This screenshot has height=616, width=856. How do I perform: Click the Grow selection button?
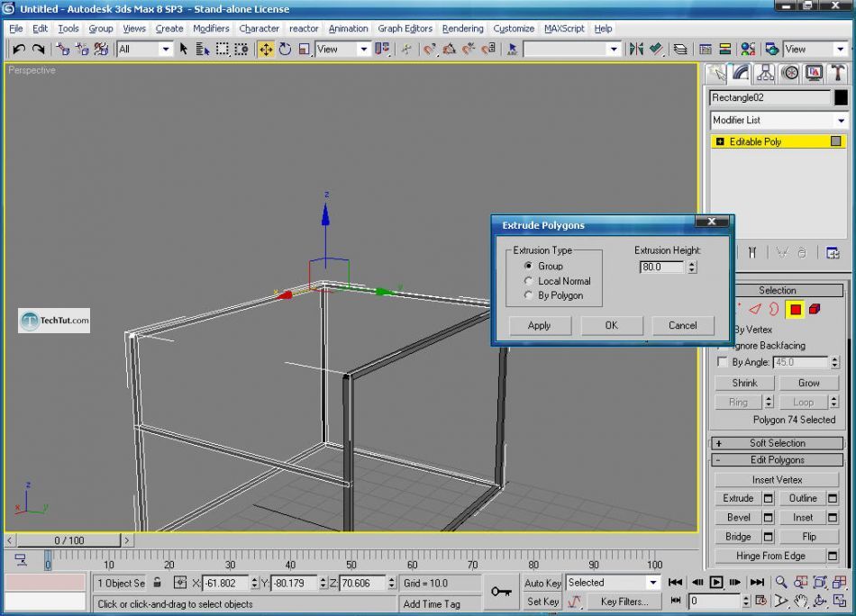808,383
